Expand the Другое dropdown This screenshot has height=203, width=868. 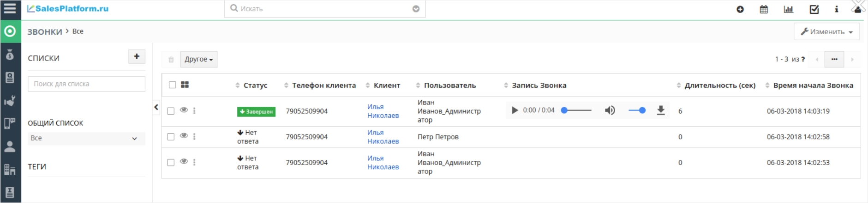coord(198,59)
